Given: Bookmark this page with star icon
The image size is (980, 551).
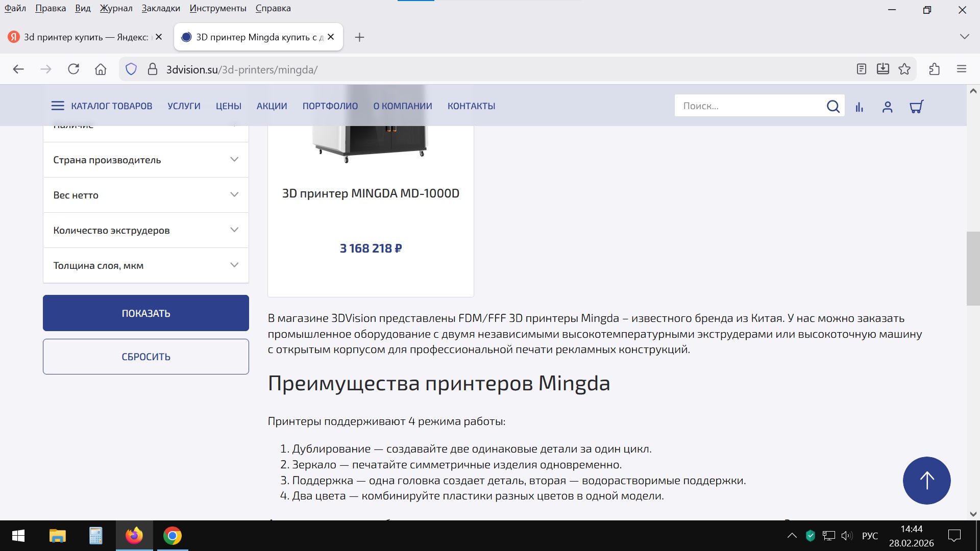Looking at the screenshot, I should 904,69.
